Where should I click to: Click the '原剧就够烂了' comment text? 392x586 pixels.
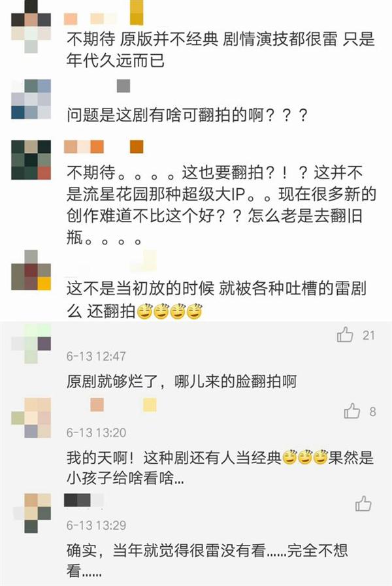point(182,382)
